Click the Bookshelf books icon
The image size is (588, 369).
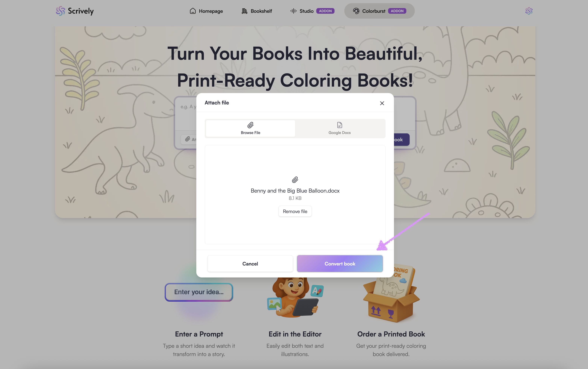[x=244, y=11]
